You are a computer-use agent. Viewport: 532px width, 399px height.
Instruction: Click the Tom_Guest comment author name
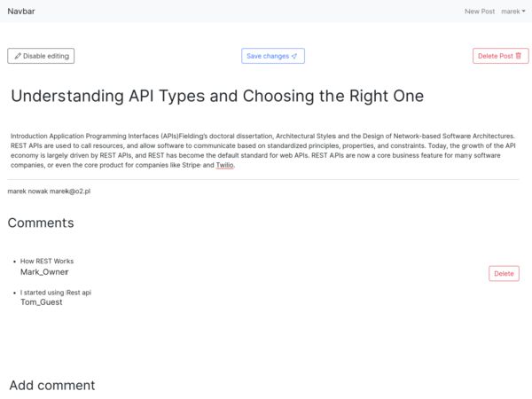tap(42, 302)
